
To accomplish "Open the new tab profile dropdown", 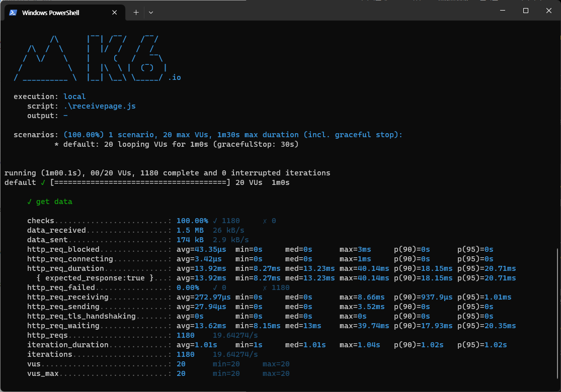I will pos(151,13).
